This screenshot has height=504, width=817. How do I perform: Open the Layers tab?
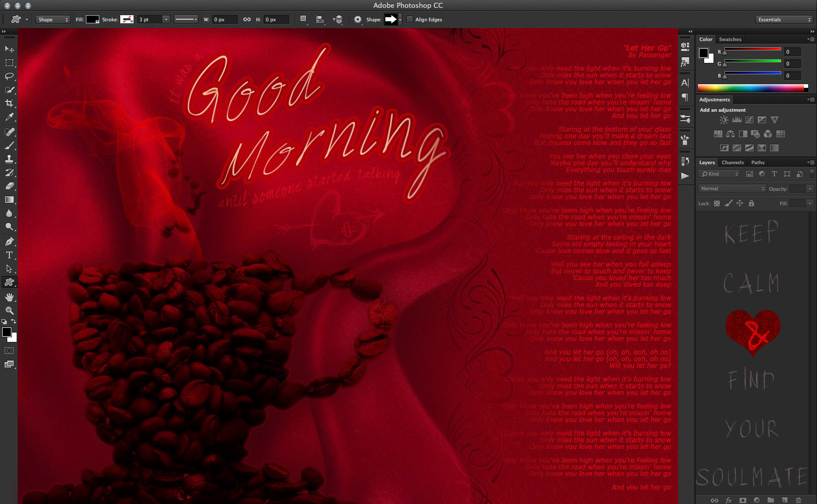click(707, 163)
